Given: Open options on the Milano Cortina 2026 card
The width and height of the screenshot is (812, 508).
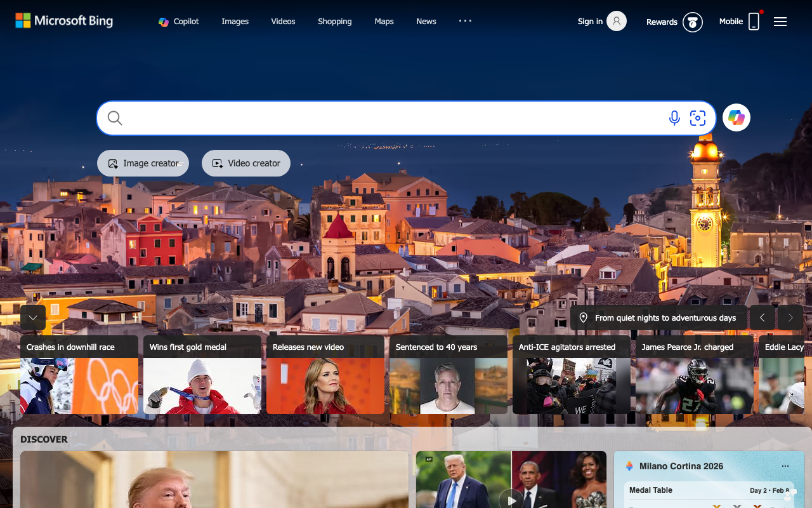Looking at the screenshot, I should pyautogui.click(x=785, y=465).
